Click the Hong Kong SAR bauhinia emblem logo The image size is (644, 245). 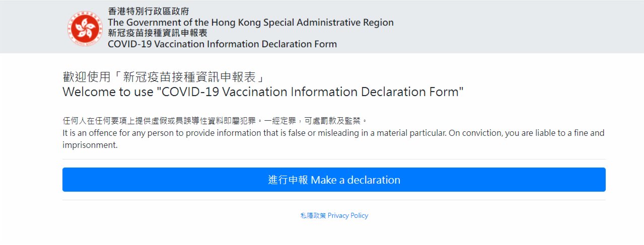coord(85,27)
